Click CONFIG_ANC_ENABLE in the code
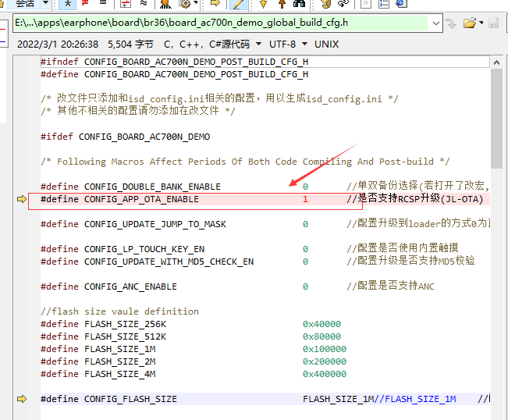The height and width of the screenshot is (420, 508). click(130, 287)
